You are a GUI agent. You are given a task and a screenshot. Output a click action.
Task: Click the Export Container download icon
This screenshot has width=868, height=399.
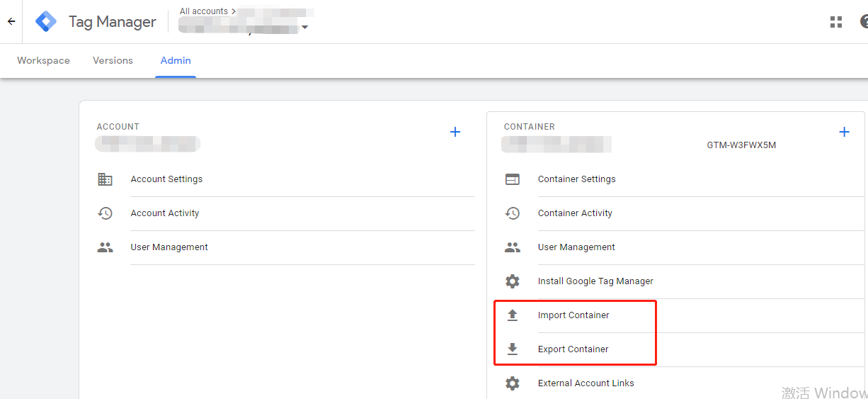[x=513, y=349]
